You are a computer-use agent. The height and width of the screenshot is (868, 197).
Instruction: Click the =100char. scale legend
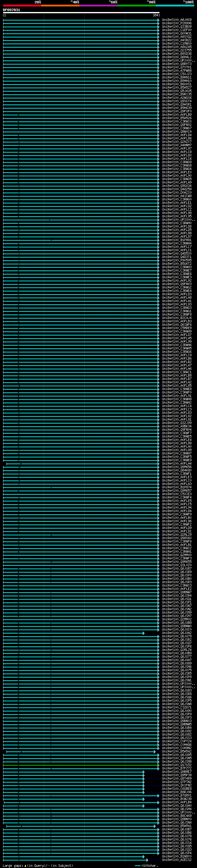tap(147, 866)
